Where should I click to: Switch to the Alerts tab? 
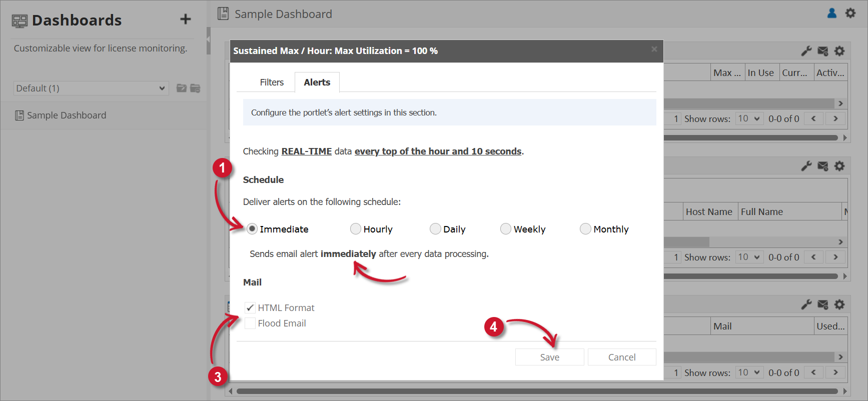(317, 82)
